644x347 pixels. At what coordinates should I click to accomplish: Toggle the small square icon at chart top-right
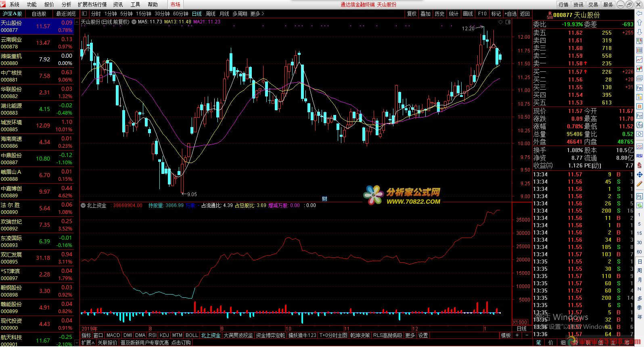(x=508, y=22)
